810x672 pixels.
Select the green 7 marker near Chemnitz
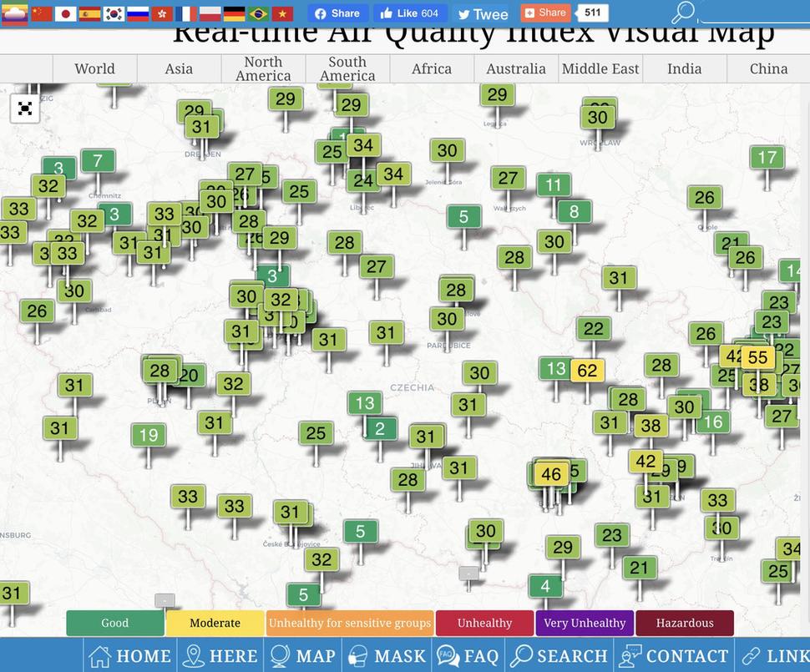click(x=98, y=160)
